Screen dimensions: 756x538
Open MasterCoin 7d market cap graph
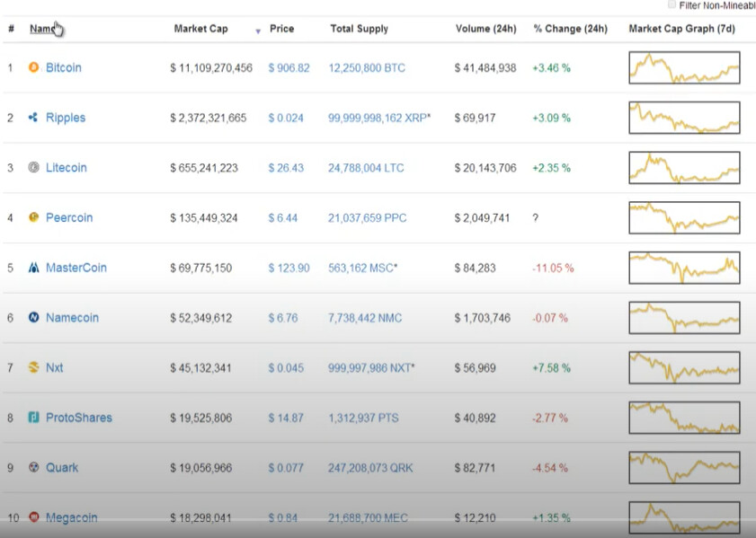point(684,268)
